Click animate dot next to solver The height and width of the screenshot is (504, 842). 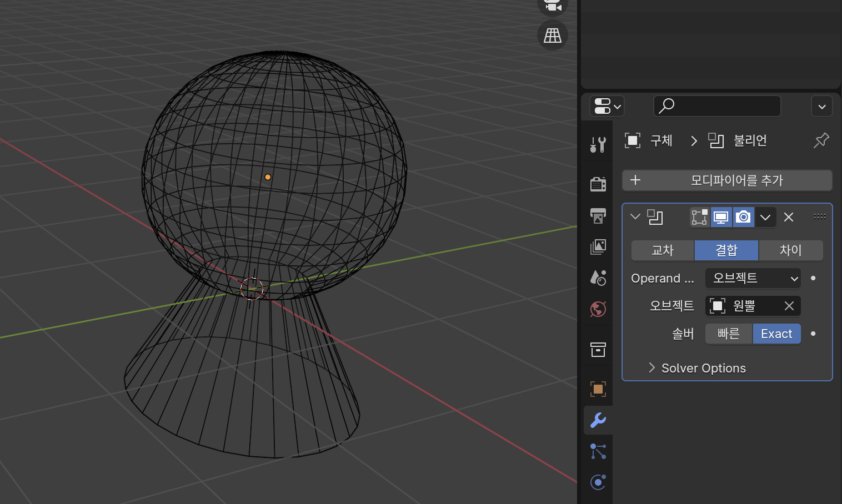tap(813, 334)
